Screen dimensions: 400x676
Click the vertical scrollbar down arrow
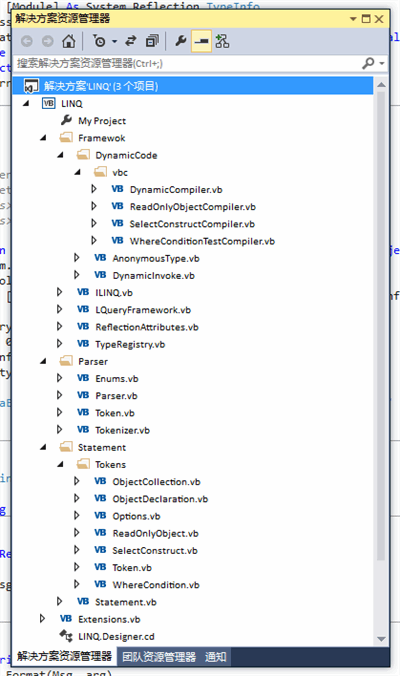pos(381,638)
